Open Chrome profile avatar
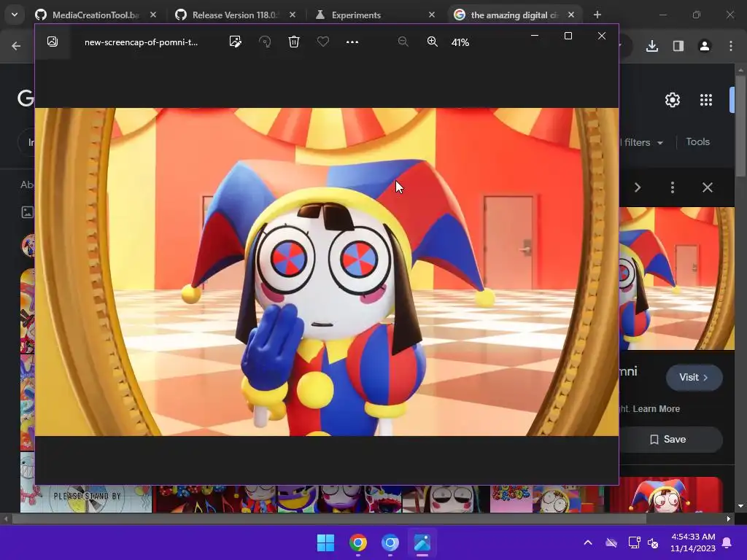 point(705,46)
